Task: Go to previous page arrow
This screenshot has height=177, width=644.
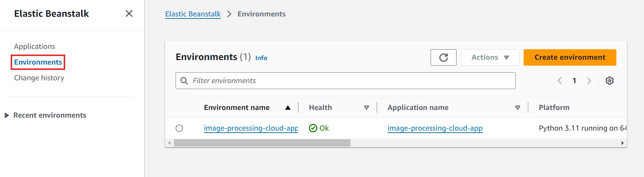Action: [x=560, y=81]
